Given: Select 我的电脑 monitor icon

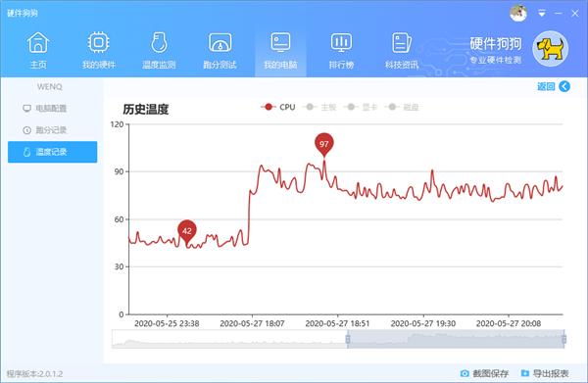Looking at the screenshot, I should click(280, 42).
